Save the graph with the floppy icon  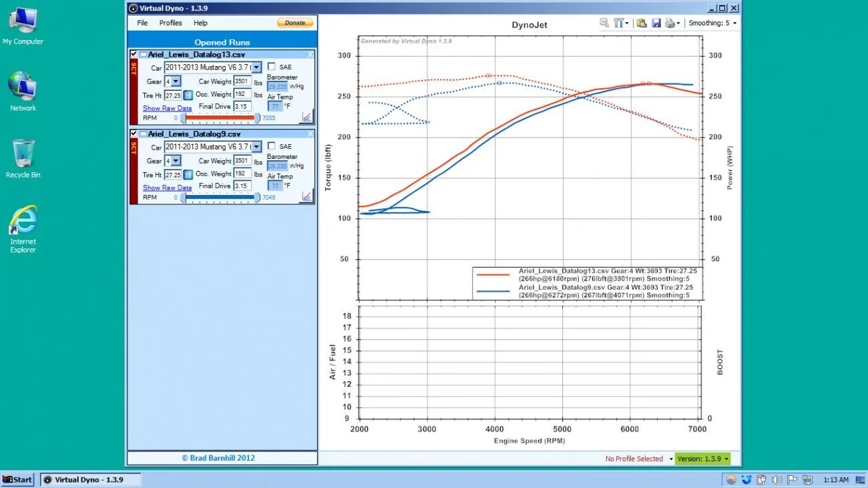point(656,23)
